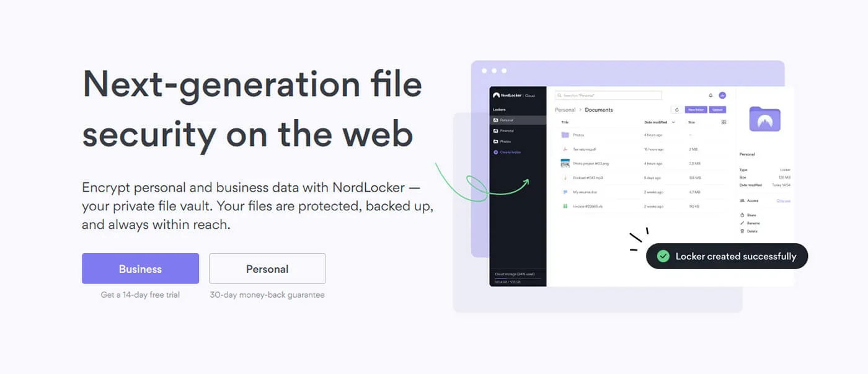Click the Documents breadcrumb title
Viewport: 868px width, 374px height.
tap(599, 110)
